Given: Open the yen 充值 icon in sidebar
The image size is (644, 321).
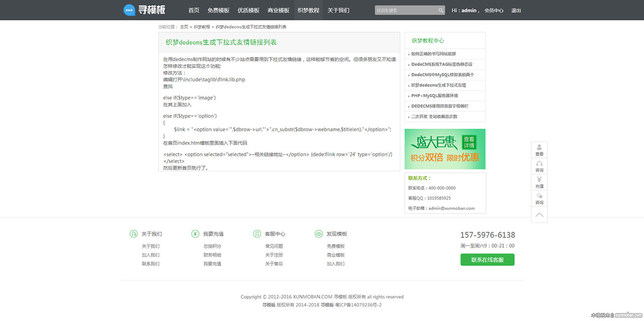Looking at the screenshot, I should (539, 182).
